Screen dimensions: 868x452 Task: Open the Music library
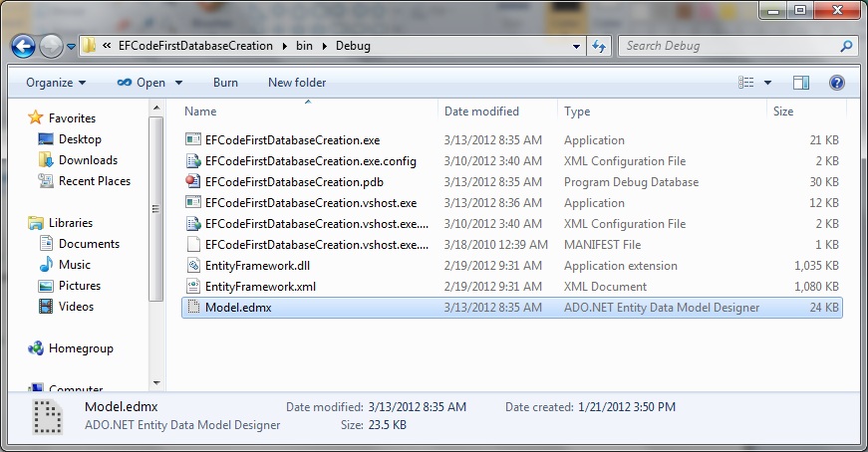coord(74,265)
